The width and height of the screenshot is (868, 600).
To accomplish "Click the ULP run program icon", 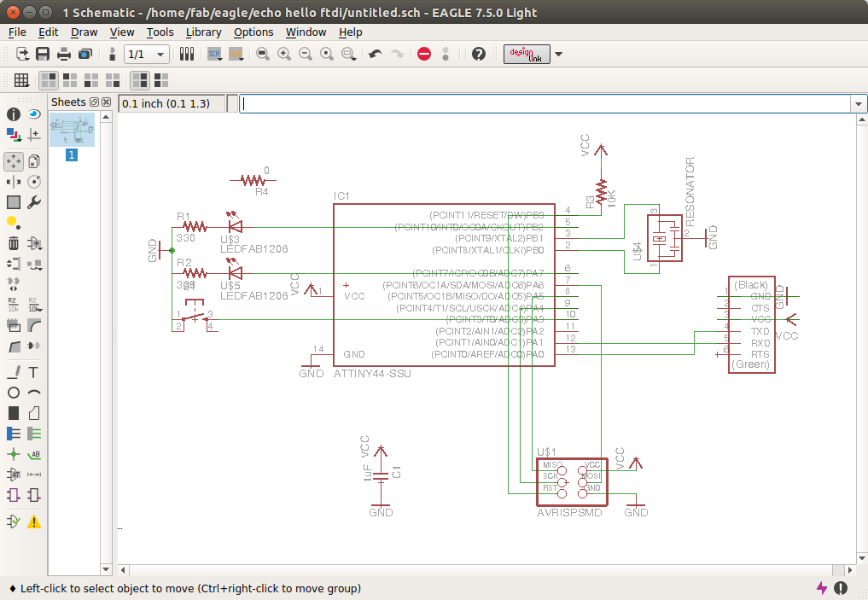I will point(236,54).
